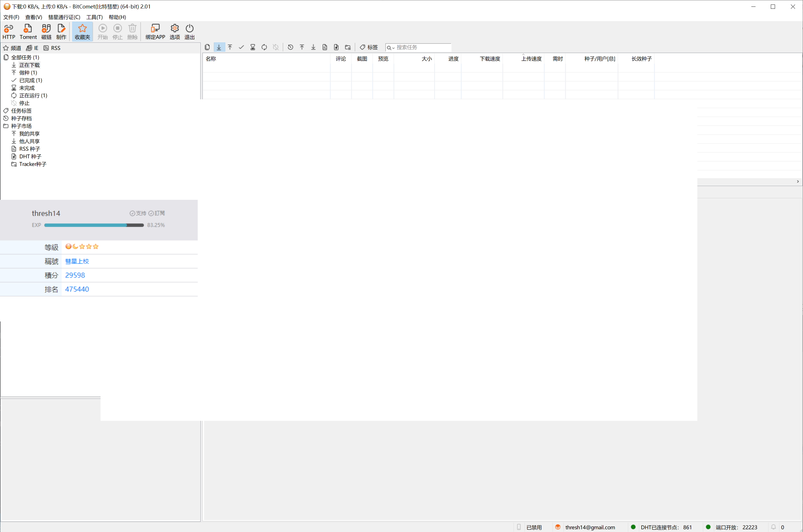Select the 种子市场 tree node
Image resolution: width=803 pixels, height=532 pixels.
[x=21, y=126]
